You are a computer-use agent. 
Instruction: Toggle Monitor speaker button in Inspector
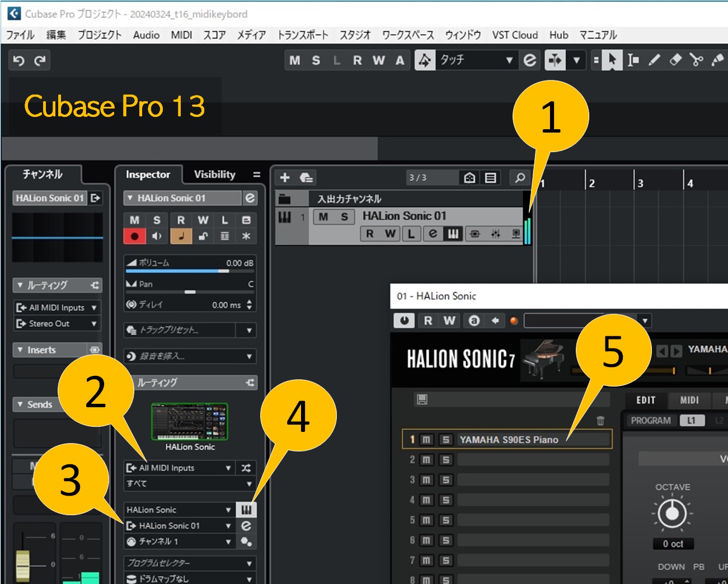tap(157, 236)
